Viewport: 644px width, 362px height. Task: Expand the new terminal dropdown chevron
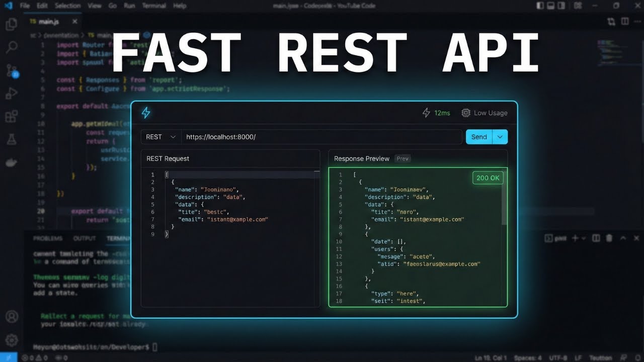(584, 238)
